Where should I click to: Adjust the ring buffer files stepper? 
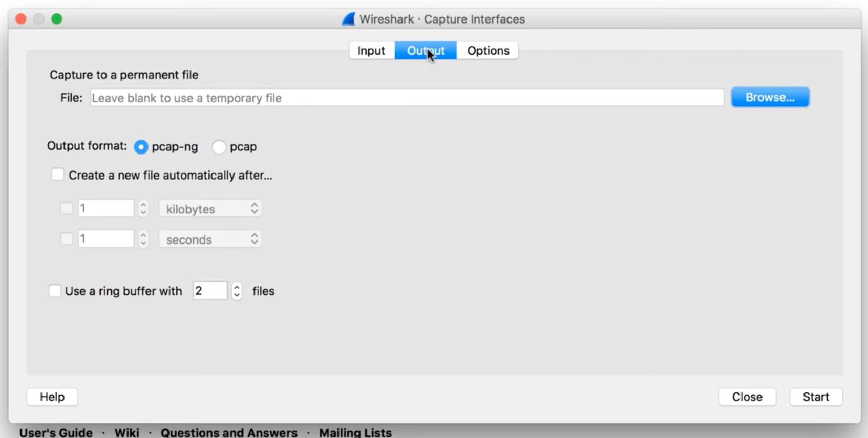click(237, 291)
